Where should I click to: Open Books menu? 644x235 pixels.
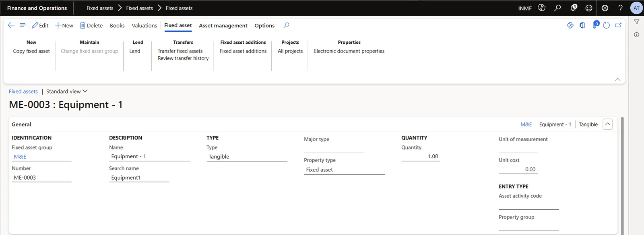(117, 25)
